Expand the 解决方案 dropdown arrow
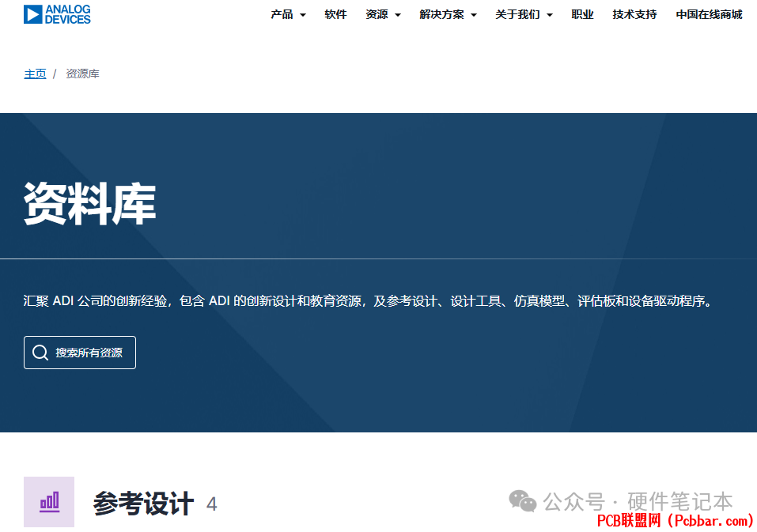This screenshot has height=532, width=757. [x=474, y=15]
